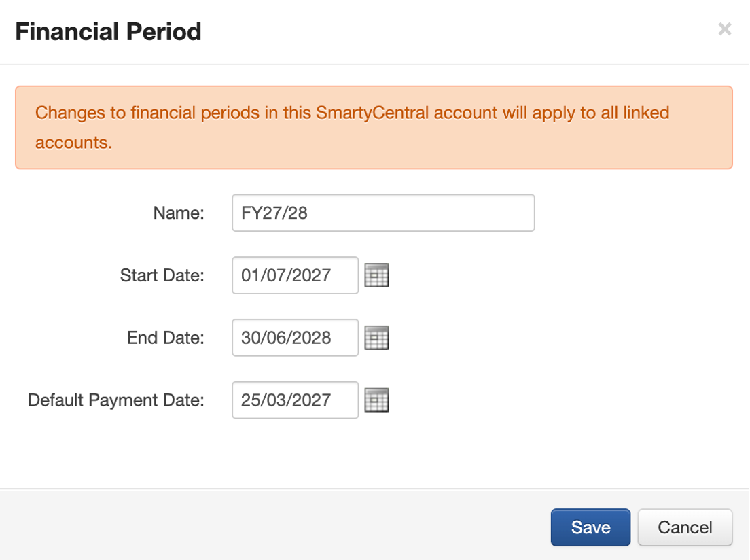This screenshot has width=750, height=560.
Task: Click the Default Payment Date: label
Action: tap(116, 400)
